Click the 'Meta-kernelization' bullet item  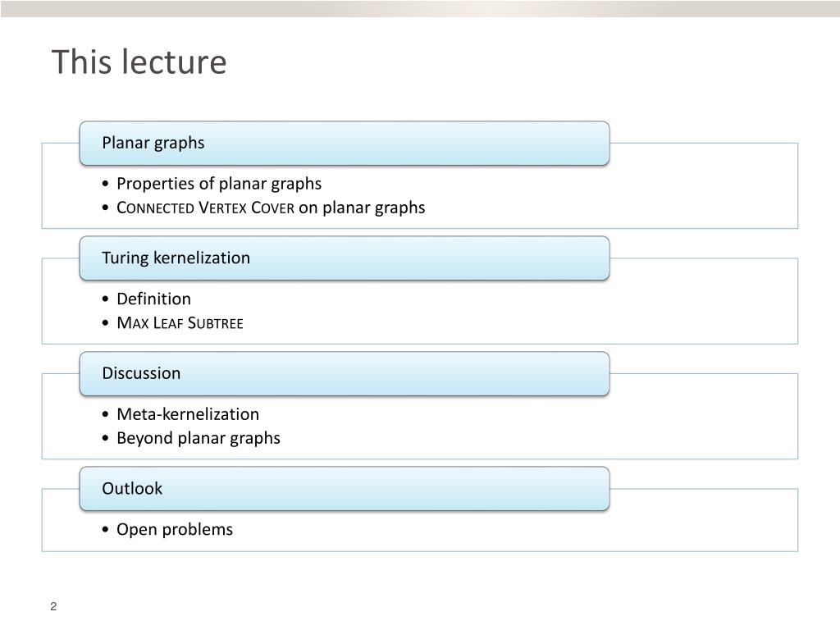point(188,414)
